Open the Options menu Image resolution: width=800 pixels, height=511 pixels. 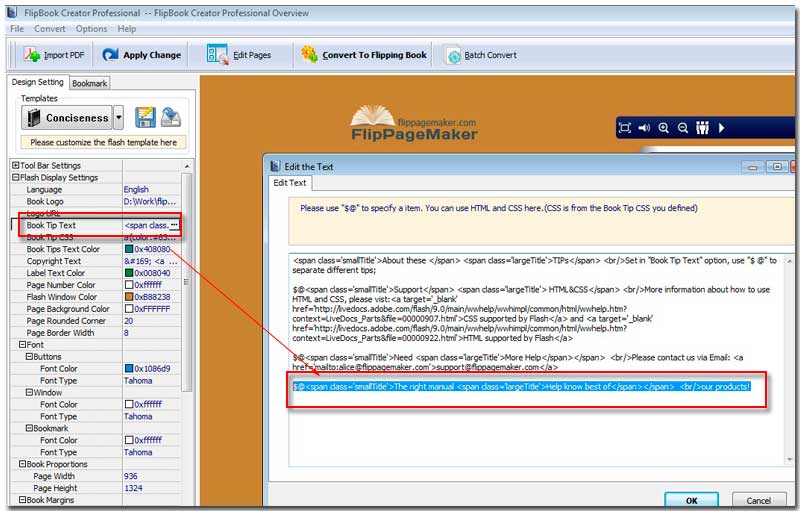pyautogui.click(x=91, y=29)
